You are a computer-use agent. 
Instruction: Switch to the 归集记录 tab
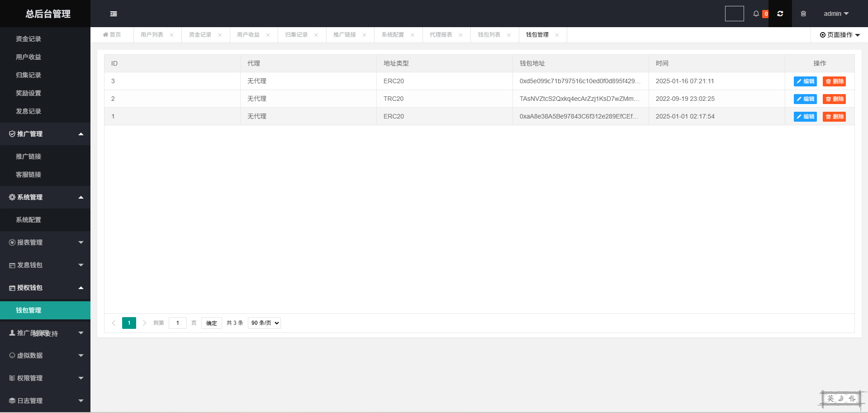pos(296,35)
